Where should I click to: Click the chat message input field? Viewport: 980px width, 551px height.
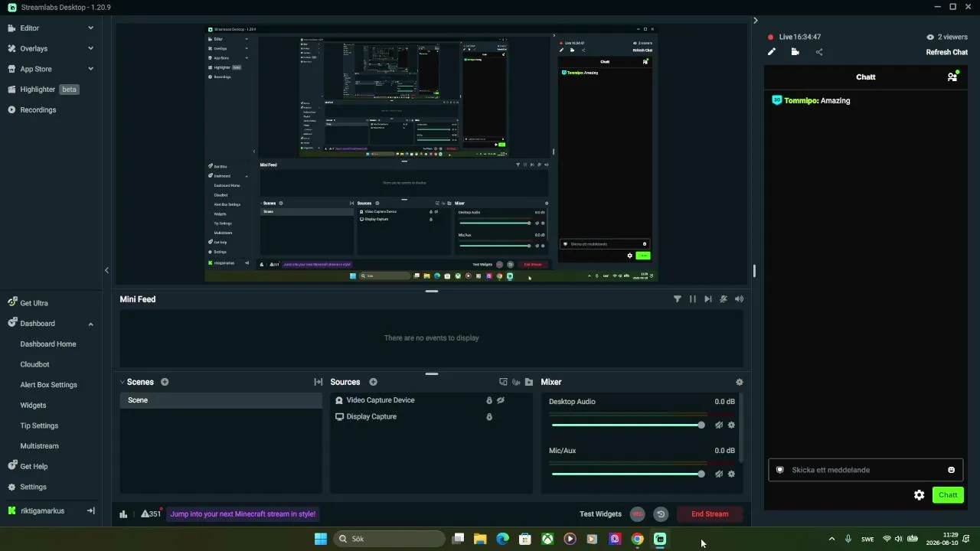(x=865, y=470)
